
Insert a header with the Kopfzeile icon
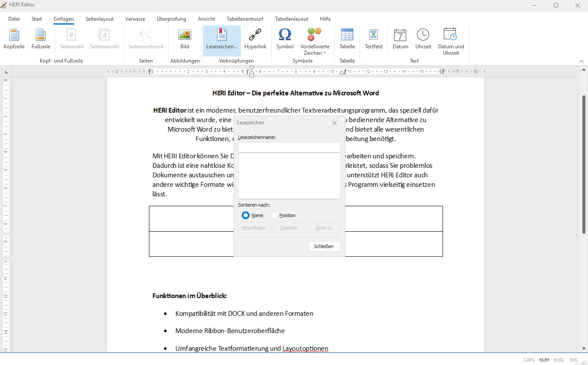[14, 39]
